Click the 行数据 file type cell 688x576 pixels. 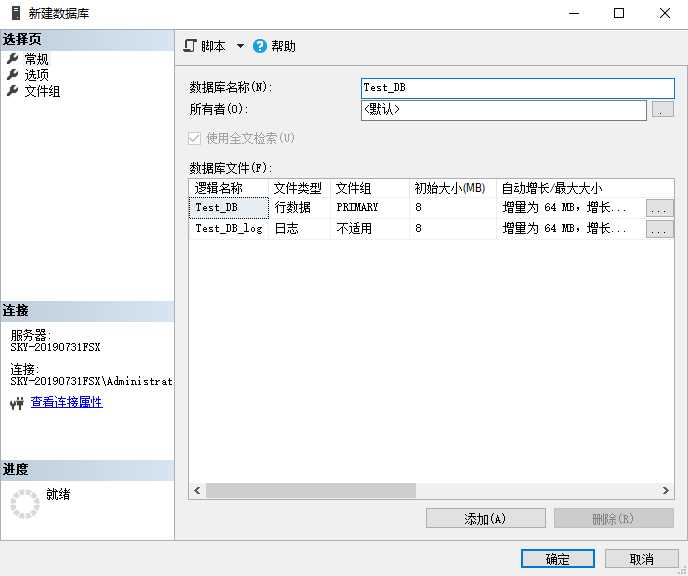[x=299, y=208]
